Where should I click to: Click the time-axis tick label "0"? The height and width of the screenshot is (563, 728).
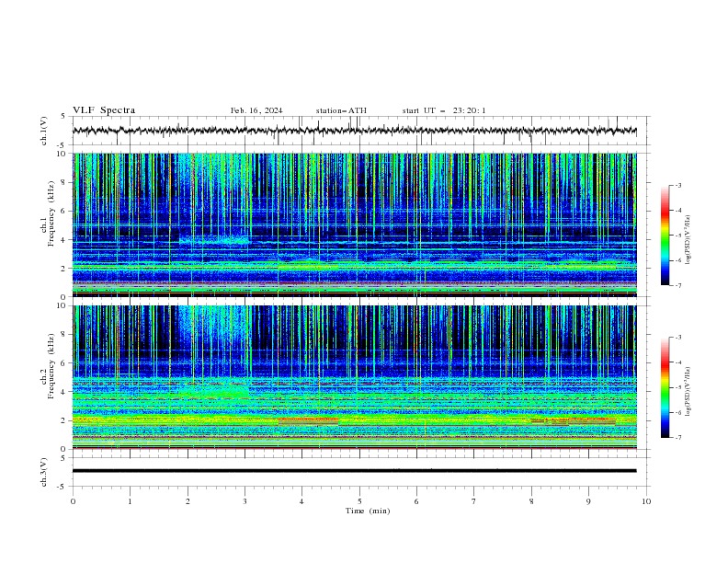[x=73, y=501]
